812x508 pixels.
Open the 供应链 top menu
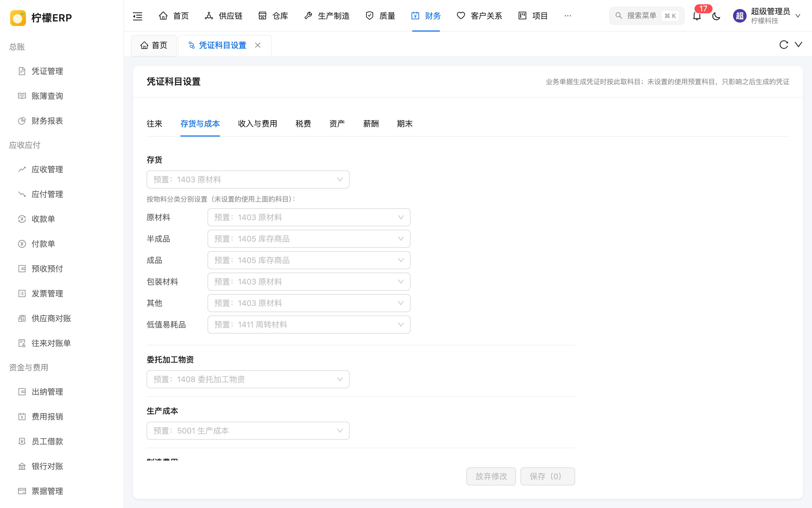point(224,16)
